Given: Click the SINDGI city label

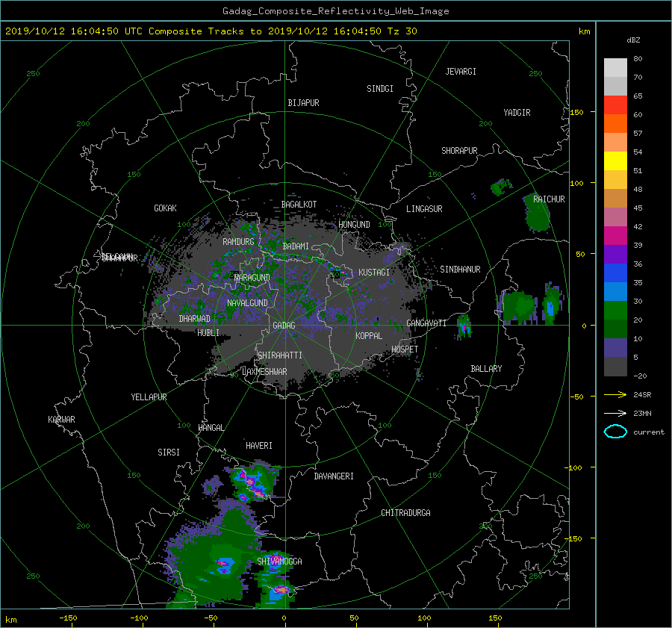Looking at the screenshot, I should tap(380, 89).
